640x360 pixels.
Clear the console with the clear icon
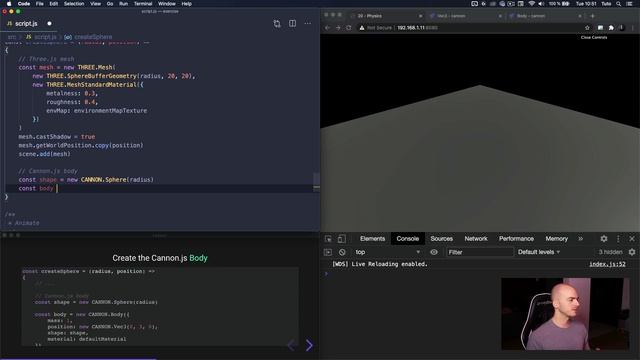[342, 252]
